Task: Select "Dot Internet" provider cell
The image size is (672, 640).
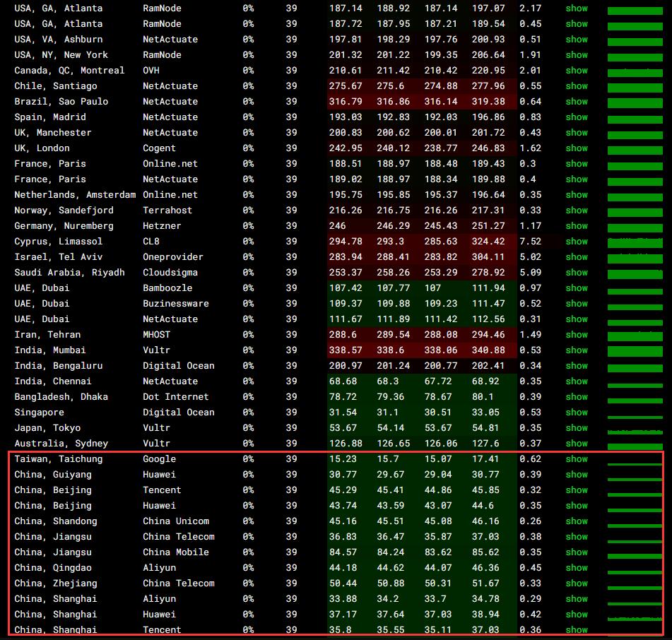Action: (x=176, y=397)
